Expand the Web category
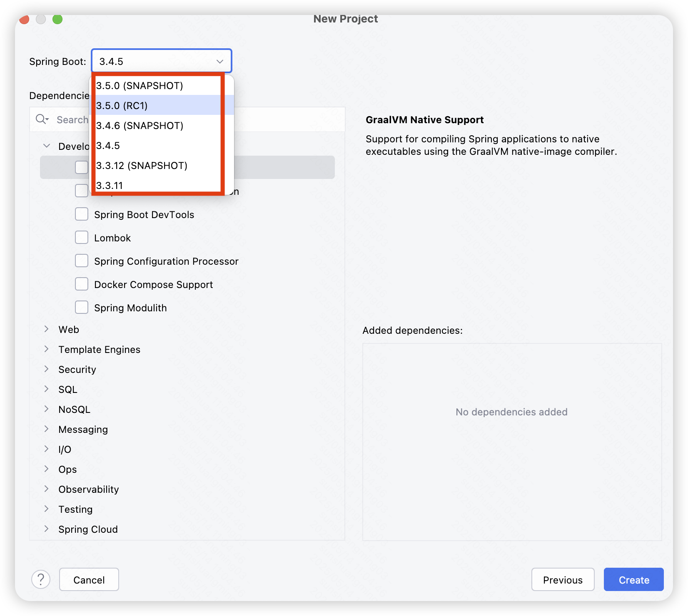Image resolution: width=688 pixels, height=616 pixels. point(47,329)
